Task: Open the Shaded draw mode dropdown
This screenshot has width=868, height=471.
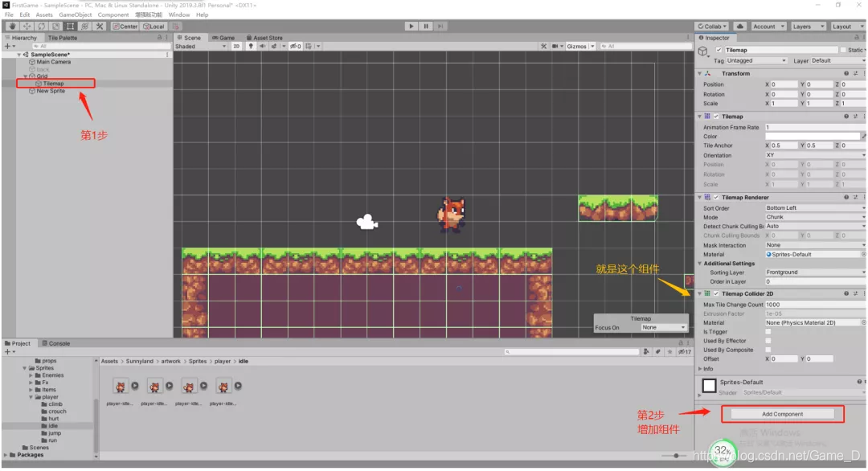Action: coord(200,46)
